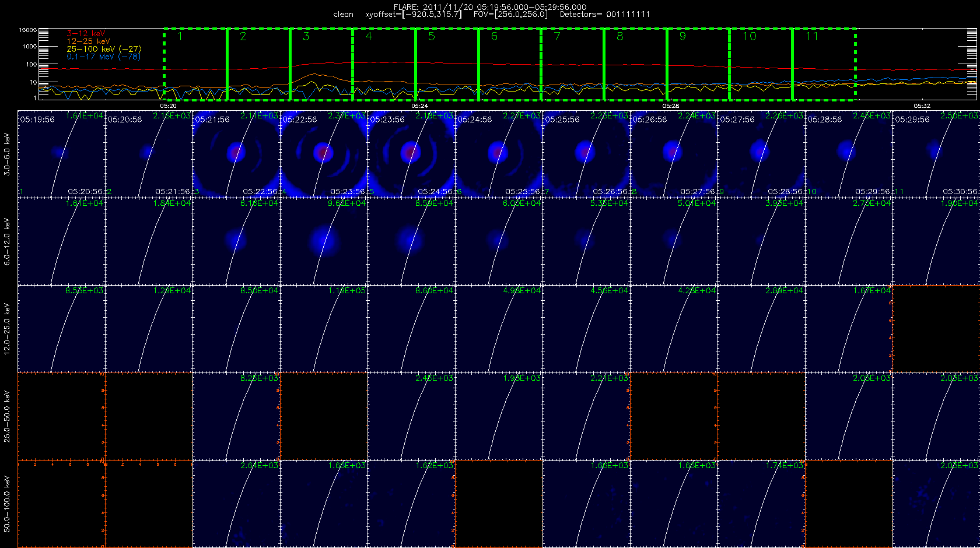
Task: Open the empty 25.0-50.0 keV panel in interval 4 column
Action: click(324, 416)
